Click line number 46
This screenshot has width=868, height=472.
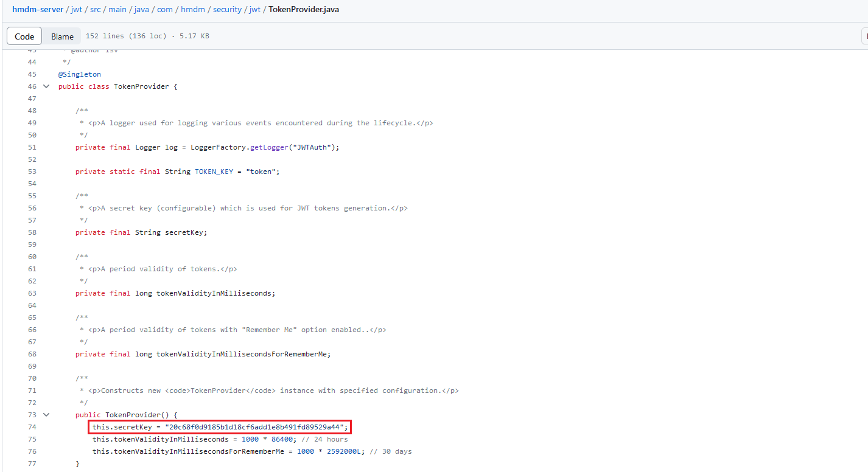[x=32, y=86]
